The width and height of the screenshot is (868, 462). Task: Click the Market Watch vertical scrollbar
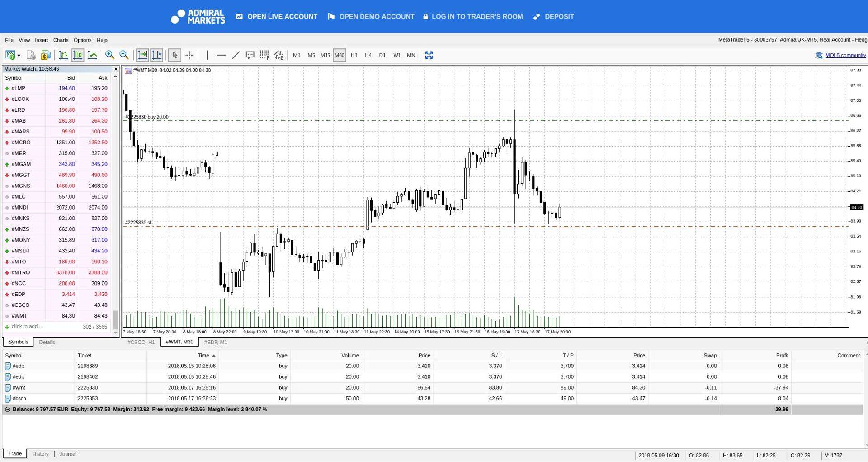click(115, 204)
